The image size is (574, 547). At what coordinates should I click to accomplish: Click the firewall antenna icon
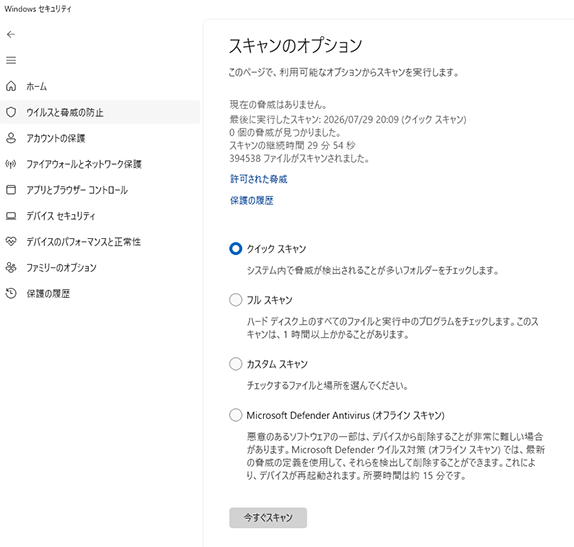pos(11,164)
